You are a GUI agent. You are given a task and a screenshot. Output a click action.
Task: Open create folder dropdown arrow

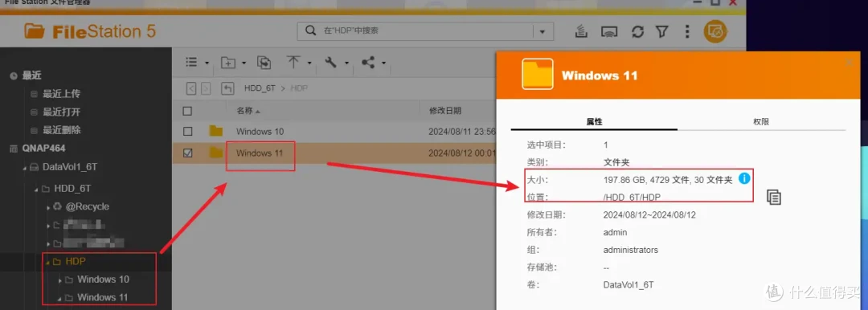coord(244,63)
